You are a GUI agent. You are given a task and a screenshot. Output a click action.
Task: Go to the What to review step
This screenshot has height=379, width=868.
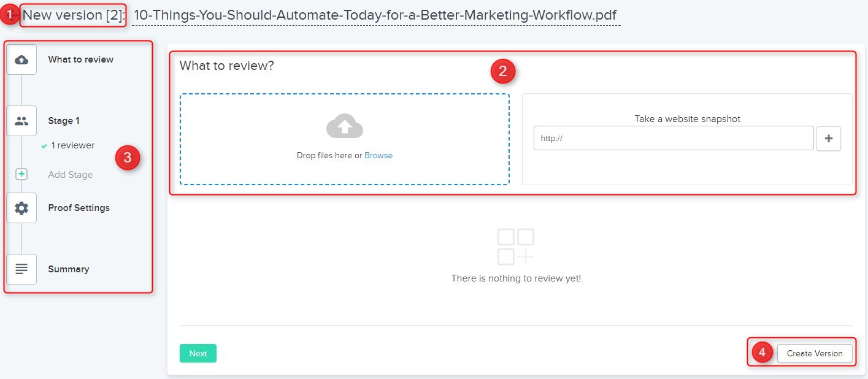pos(80,59)
